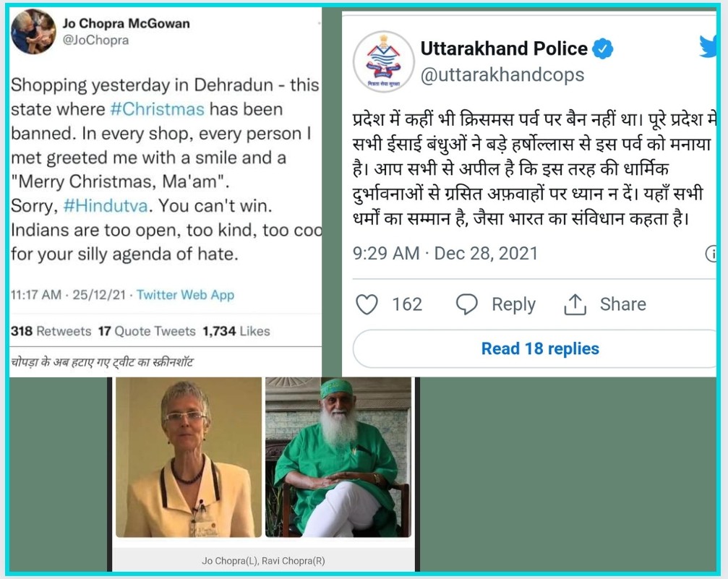Image resolution: width=728 pixels, height=579 pixels.
Task: Click the Twitter Web App link
Action: pyautogui.click(x=185, y=295)
